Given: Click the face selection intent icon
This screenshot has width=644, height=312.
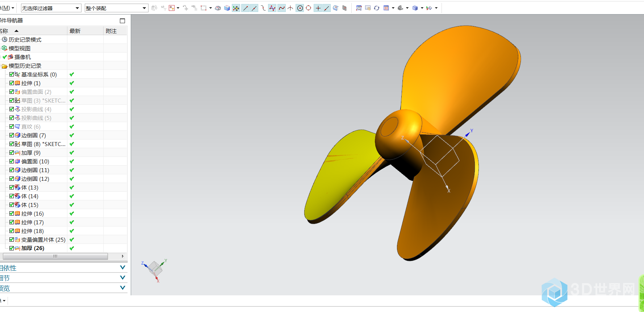Looking at the screenshot, I should tap(218, 8).
